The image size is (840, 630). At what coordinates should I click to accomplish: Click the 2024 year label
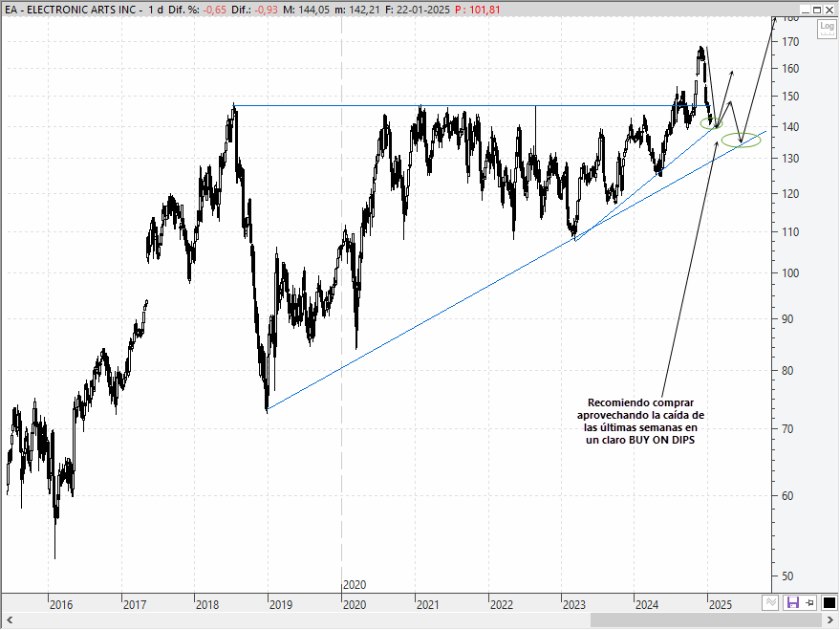click(x=647, y=605)
